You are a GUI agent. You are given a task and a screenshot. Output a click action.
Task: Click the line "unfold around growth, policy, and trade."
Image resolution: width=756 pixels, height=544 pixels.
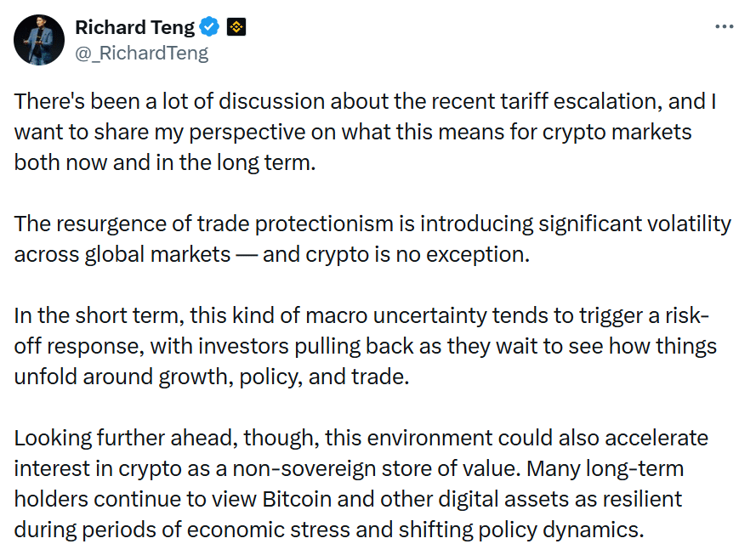coord(212,377)
